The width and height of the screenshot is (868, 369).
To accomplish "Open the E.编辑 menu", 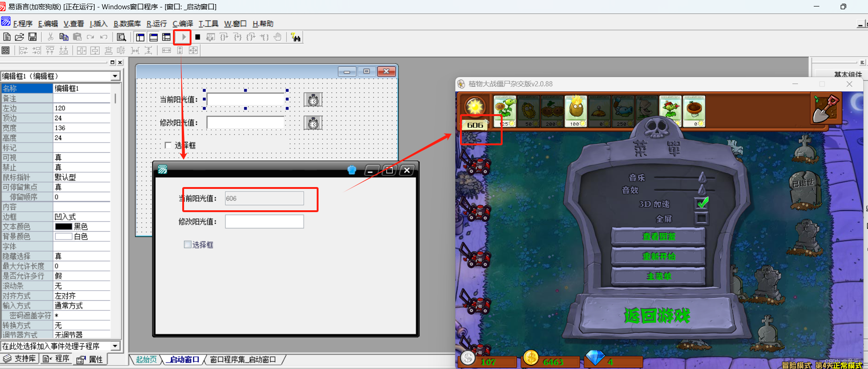I will [48, 24].
